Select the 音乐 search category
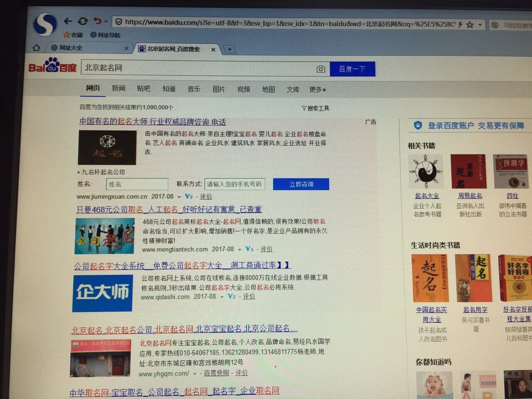Viewport: 532px width, 399px height. click(x=194, y=89)
